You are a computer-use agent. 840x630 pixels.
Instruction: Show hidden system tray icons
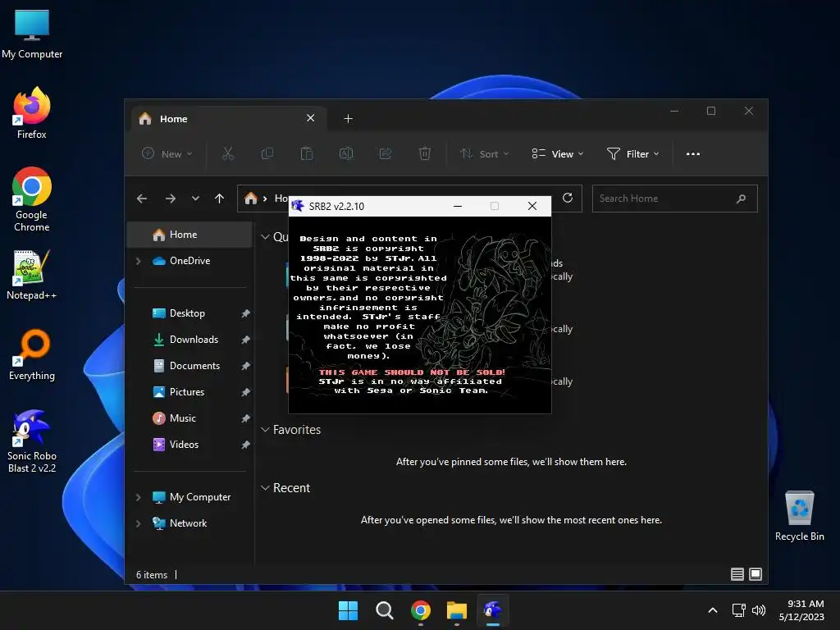[713, 610]
